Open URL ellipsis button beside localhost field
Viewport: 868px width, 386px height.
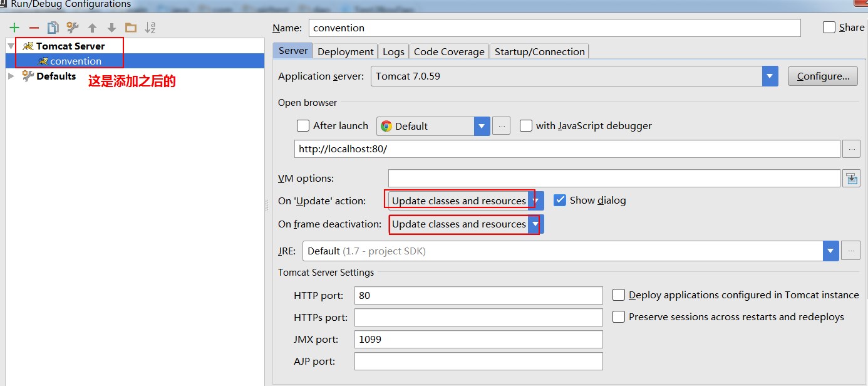click(851, 149)
